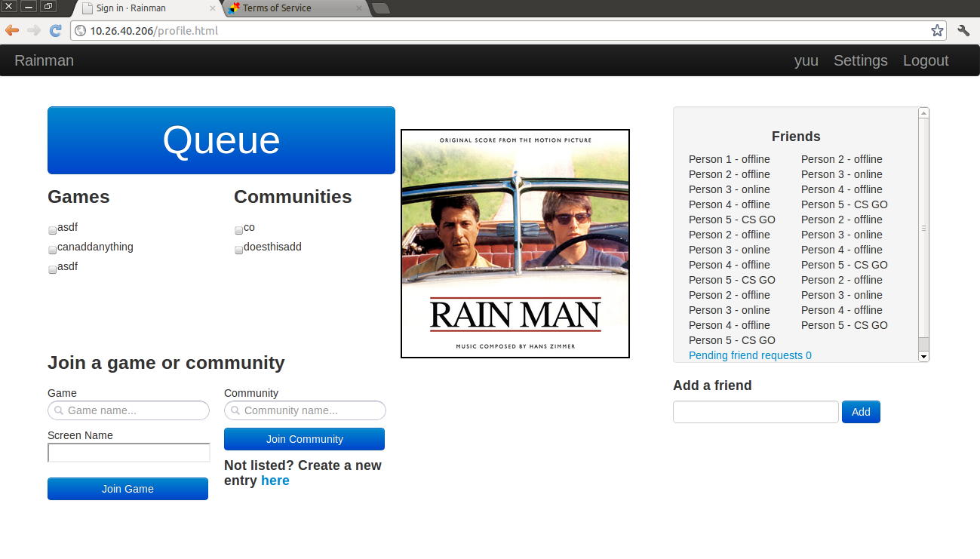Open the Rainman brand link in navbar

click(45, 60)
